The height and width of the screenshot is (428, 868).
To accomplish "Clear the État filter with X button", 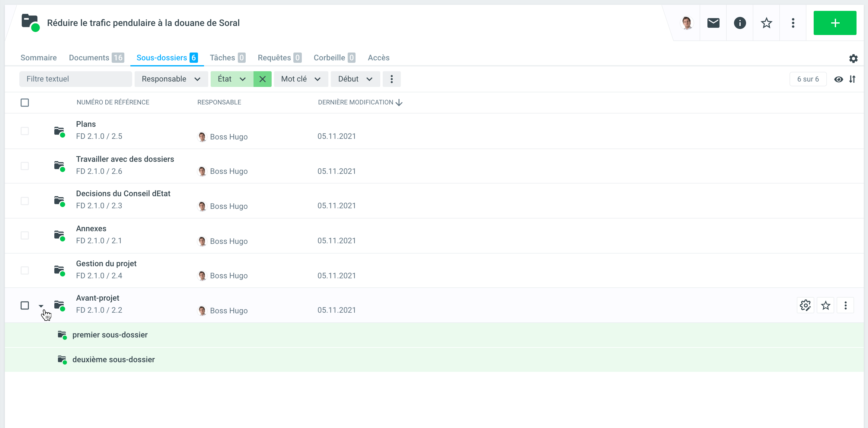I will [x=262, y=79].
